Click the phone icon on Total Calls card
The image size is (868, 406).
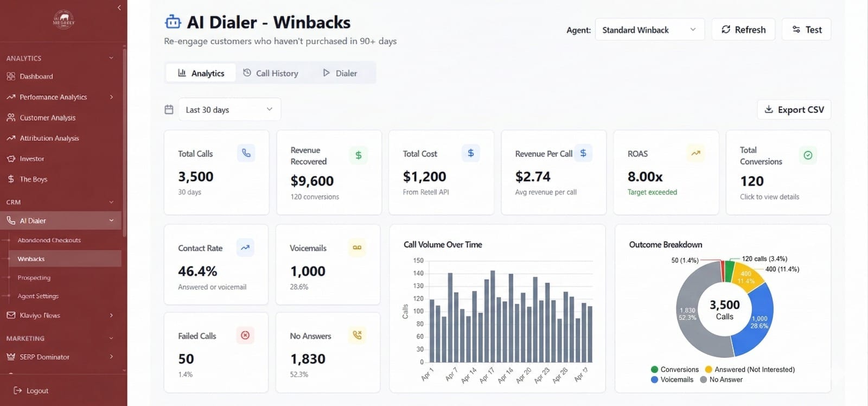click(246, 153)
